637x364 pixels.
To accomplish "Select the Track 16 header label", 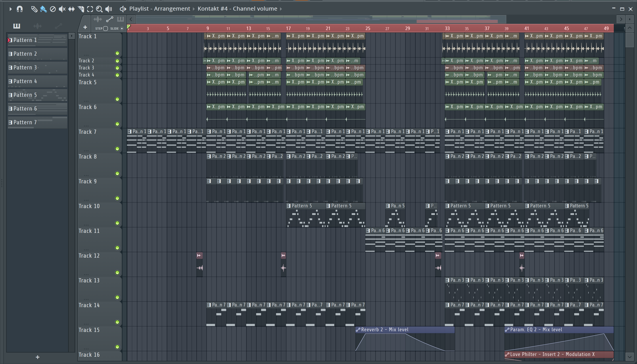I will coord(89,354).
